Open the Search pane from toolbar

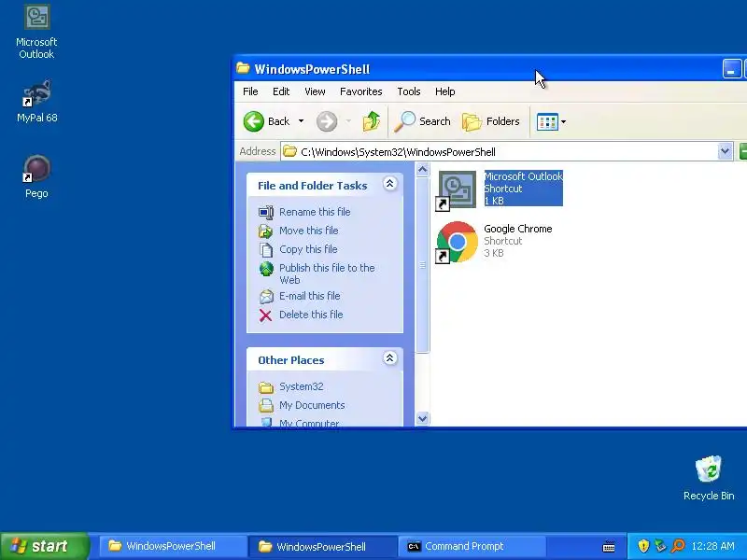point(423,121)
